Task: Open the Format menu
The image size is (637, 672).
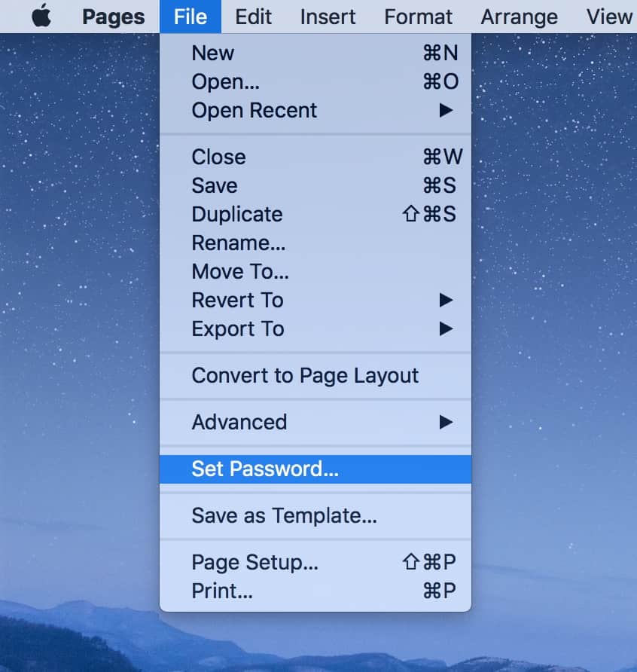Action: [419, 17]
